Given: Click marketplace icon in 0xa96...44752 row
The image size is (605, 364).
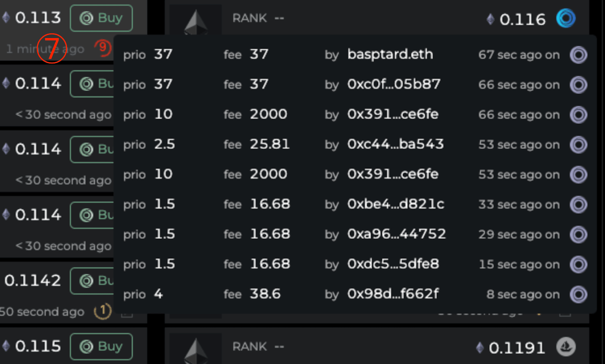Looking at the screenshot, I should pos(578,234).
